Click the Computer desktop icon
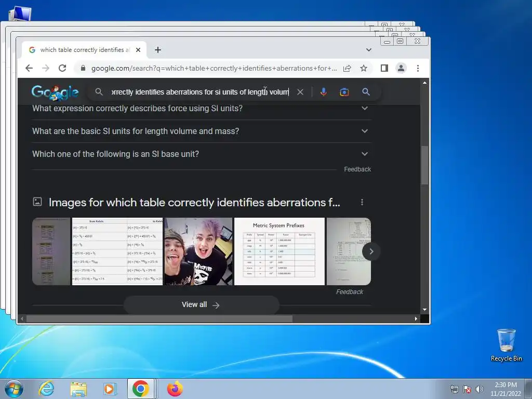Screen dimensions: 532x399 20,14
